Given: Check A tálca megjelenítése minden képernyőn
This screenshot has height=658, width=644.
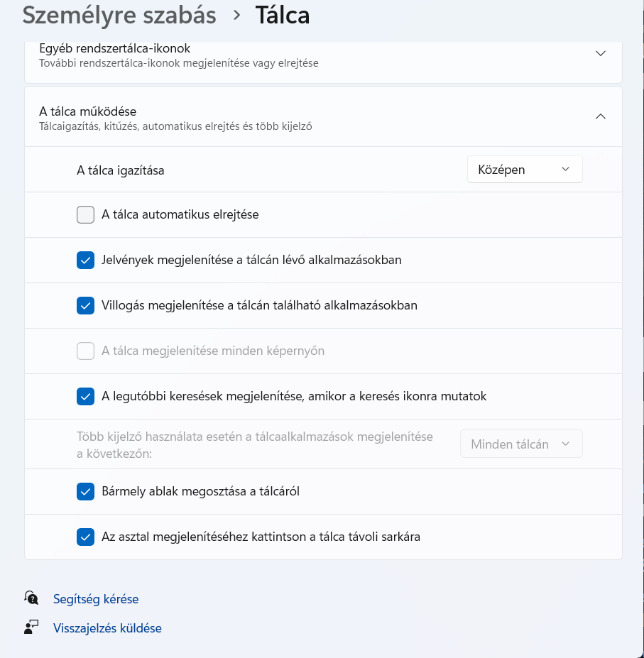Looking at the screenshot, I should pos(85,351).
